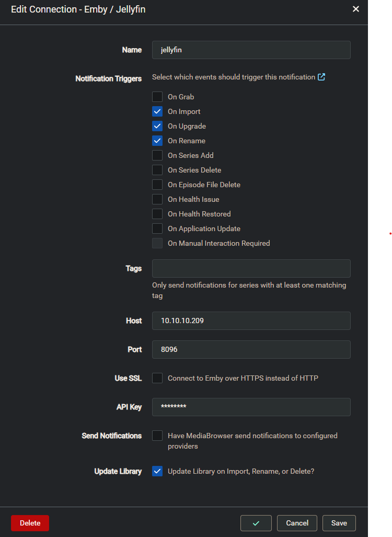Click the Host address field
392x537 pixels.
click(x=251, y=321)
